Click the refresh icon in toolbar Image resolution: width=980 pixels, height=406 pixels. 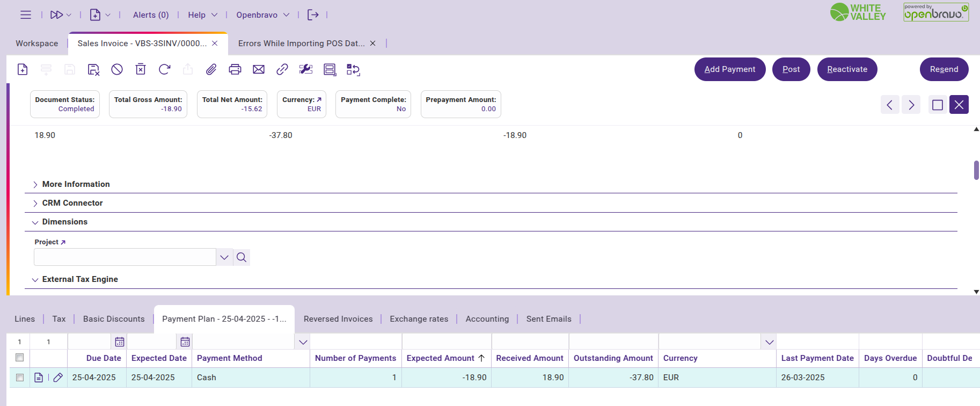164,69
